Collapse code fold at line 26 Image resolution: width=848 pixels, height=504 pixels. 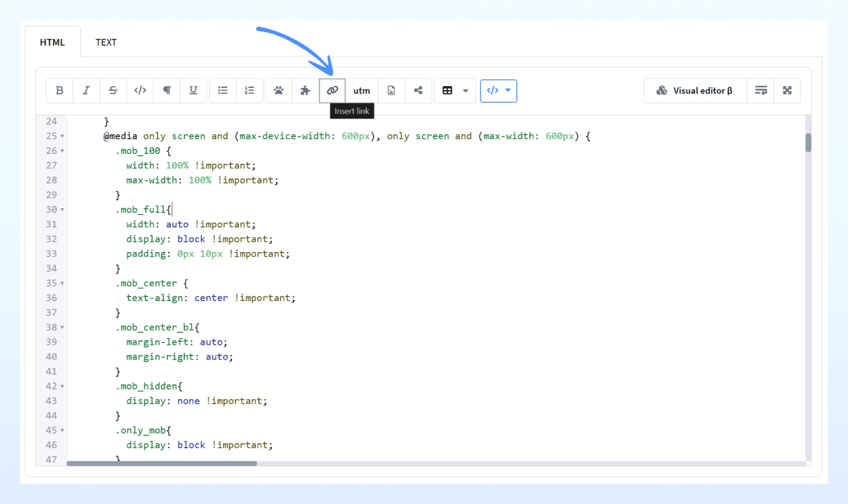[x=63, y=151]
